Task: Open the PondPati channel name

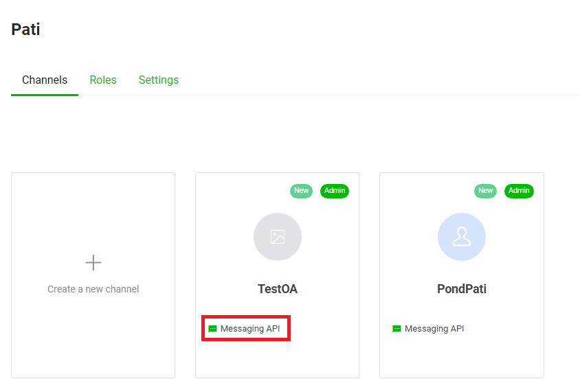Action: (x=462, y=289)
